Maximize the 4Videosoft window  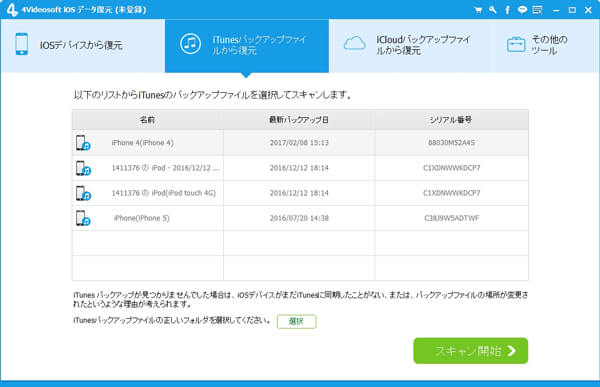click(572, 10)
